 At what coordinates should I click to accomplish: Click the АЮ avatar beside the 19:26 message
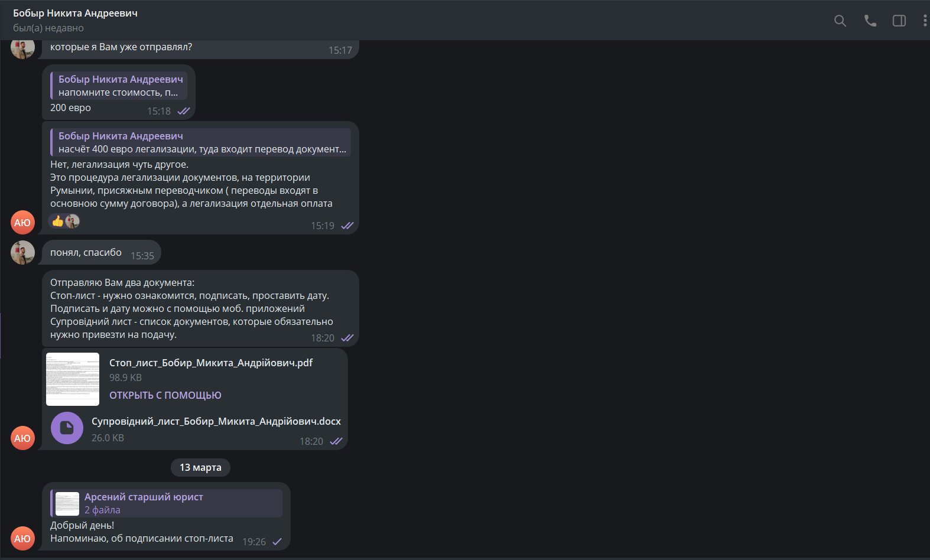[x=22, y=539]
